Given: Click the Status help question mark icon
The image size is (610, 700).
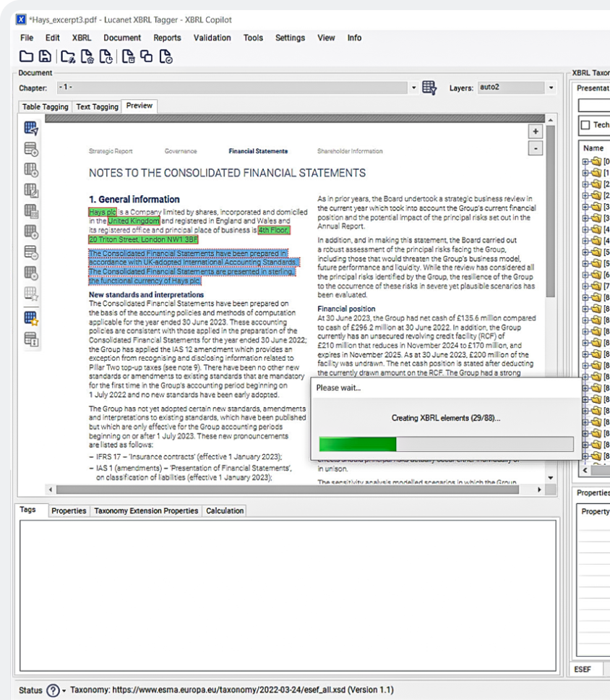Looking at the screenshot, I should tap(53, 690).
